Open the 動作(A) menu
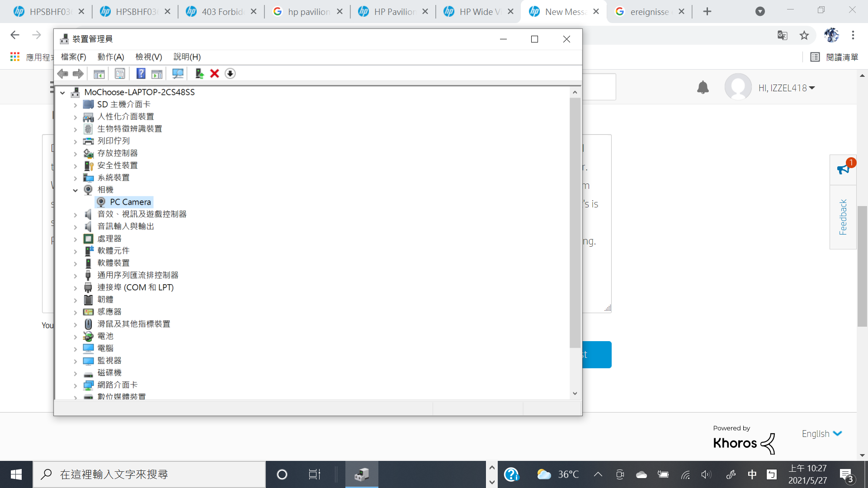Image resolution: width=868 pixels, height=488 pixels. tap(111, 57)
